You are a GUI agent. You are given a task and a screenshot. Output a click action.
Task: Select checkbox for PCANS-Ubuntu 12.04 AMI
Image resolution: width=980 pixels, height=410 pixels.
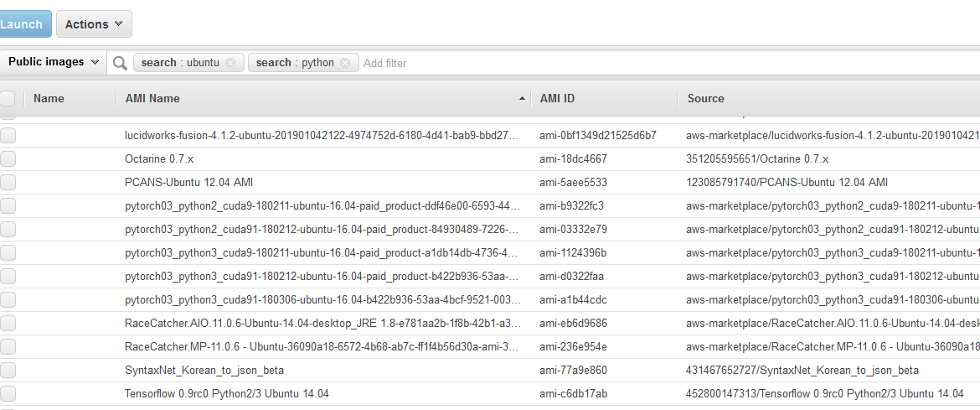[8, 182]
